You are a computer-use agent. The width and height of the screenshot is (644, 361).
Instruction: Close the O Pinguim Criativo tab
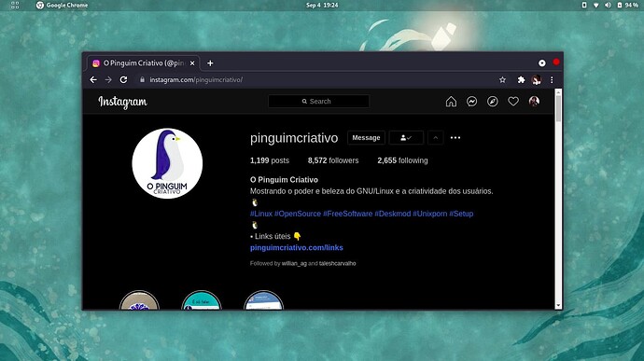tap(192, 63)
